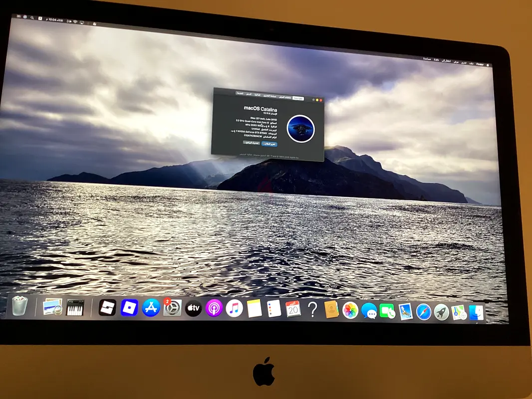Open the AirPlay display menu icon
The height and width of the screenshot is (399, 532).
coord(82,22)
